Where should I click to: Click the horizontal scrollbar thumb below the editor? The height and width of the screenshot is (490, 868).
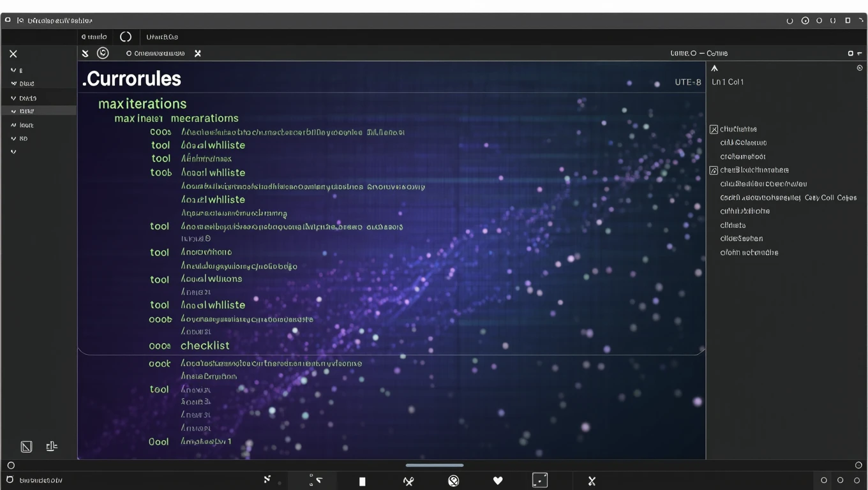(435, 465)
